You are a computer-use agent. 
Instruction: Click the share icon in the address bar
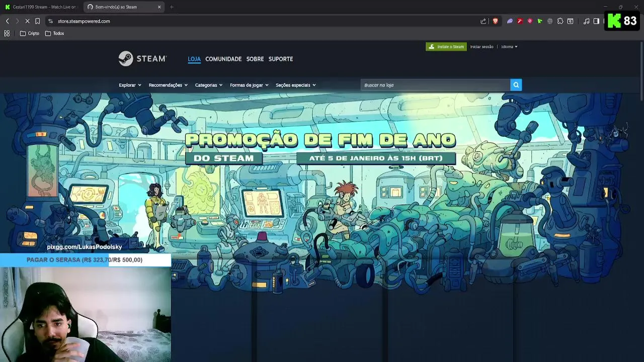coord(484,21)
